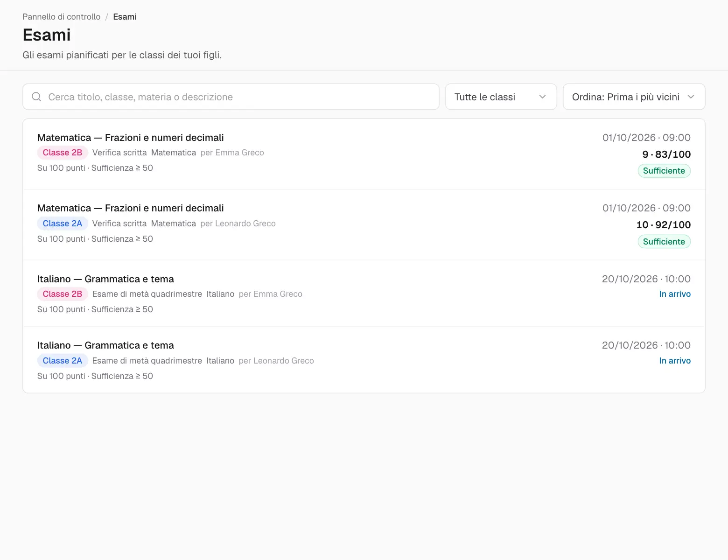This screenshot has height=560, width=728.
Task: Click In arrivo status for Leonardo's Italiano exam
Action: [675, 361]
